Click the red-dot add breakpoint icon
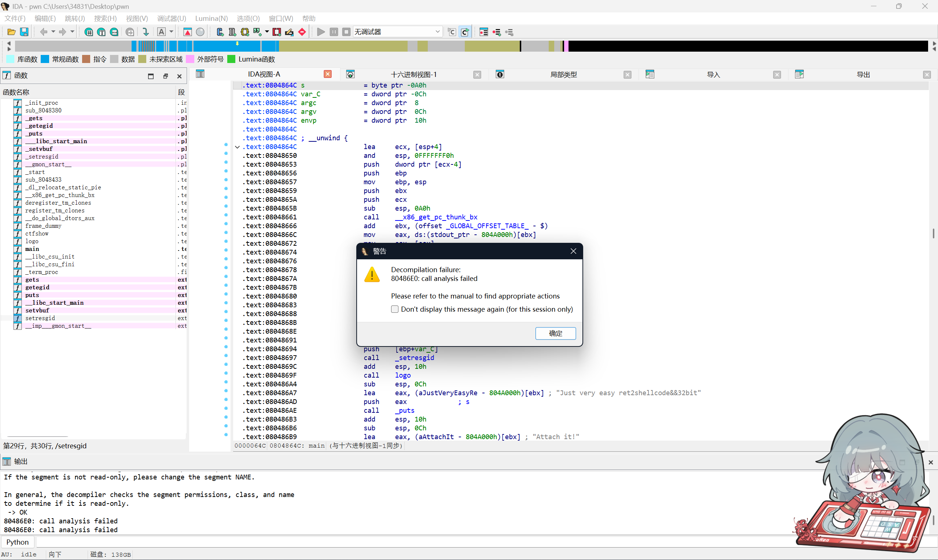Image resolution: width=938 pixels, height=560 pixels. coord(497,32)
